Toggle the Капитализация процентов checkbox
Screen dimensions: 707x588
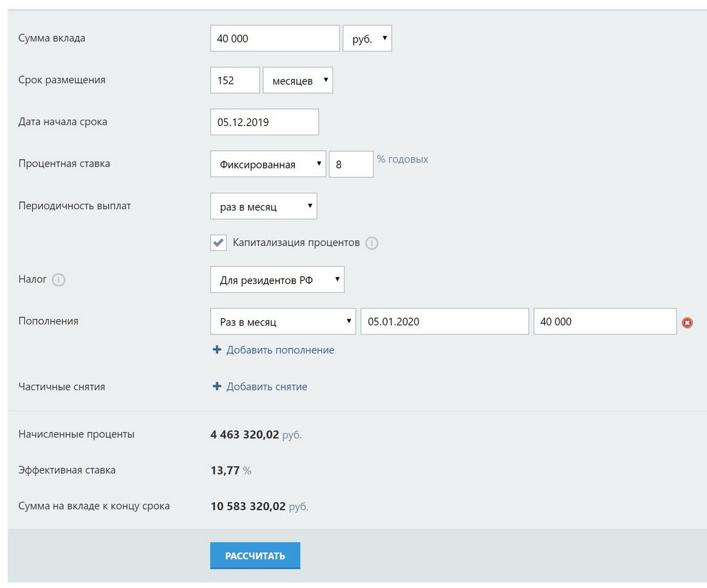click(219, 243)
